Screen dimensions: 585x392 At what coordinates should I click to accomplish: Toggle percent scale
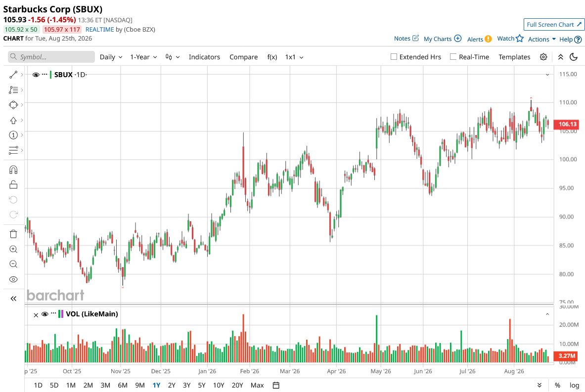click(x=557, y=385)
